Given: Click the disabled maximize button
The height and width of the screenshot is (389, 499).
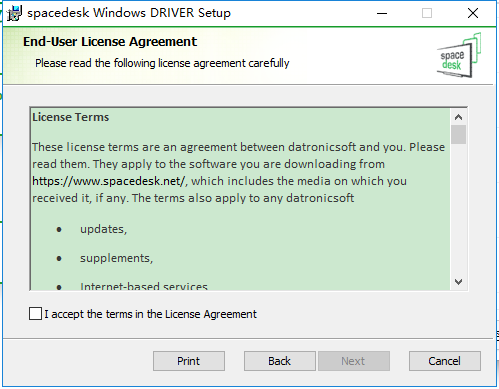Looking at the screenshot, I should coord(427,13).
